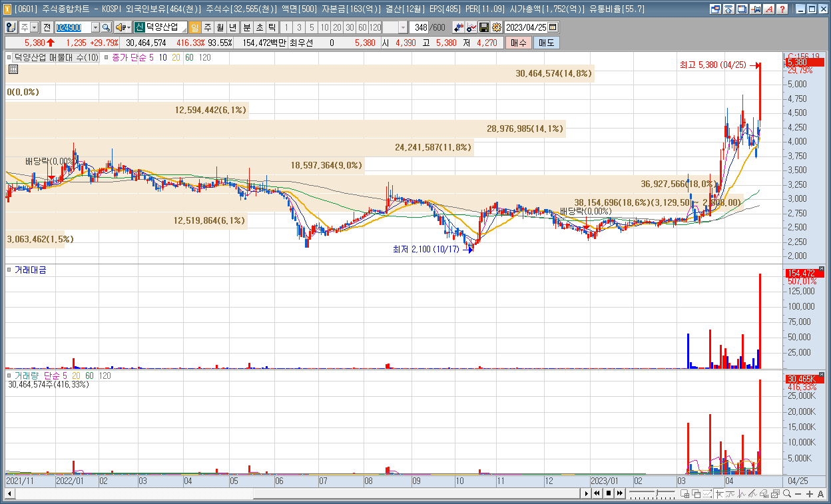Screen dimensions: 831x504
Task: Click the horizontal scrollbar left arrow
Action: [9, 493]
